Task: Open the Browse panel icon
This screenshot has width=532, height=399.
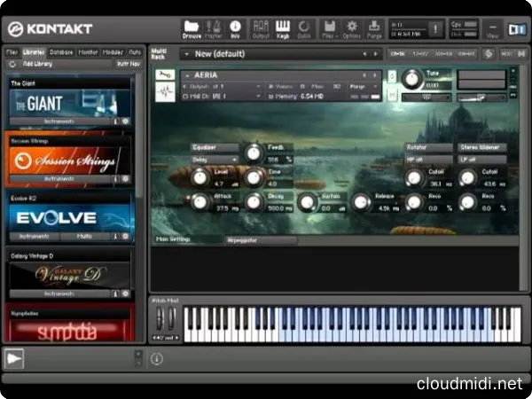Action: [192, 27]
